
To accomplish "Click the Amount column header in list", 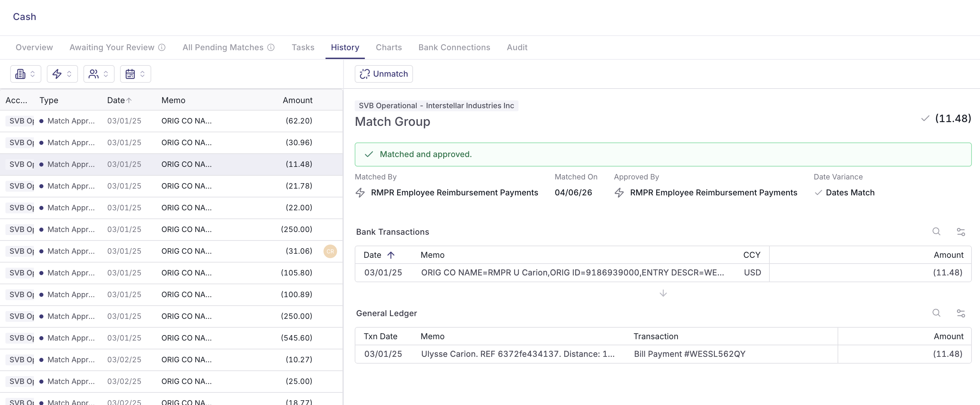I will point(297,100).
